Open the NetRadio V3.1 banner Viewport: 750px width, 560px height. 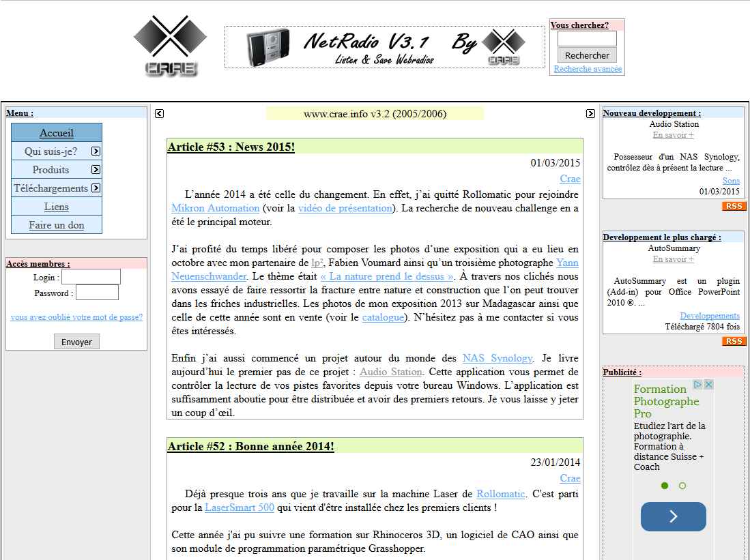click(385, 47)
